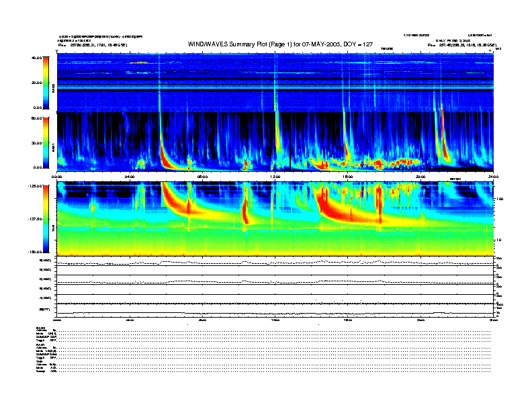
Task: Click the 16:00 label on the bottom time axis
Action: pyautogui.click(x=348, y=320)
